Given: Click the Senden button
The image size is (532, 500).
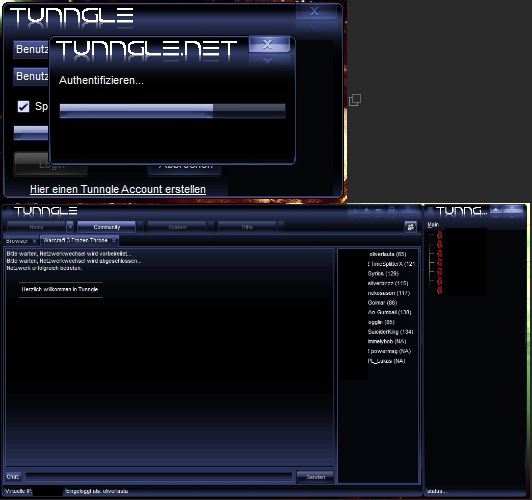Looking at the screenshot, I should pyautogui.click(x=315, y=477).
